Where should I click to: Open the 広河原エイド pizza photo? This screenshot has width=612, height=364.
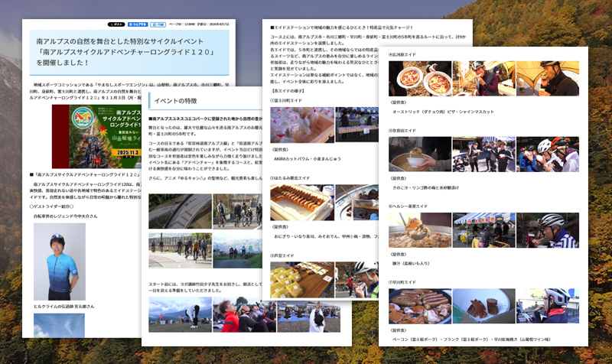420,79
